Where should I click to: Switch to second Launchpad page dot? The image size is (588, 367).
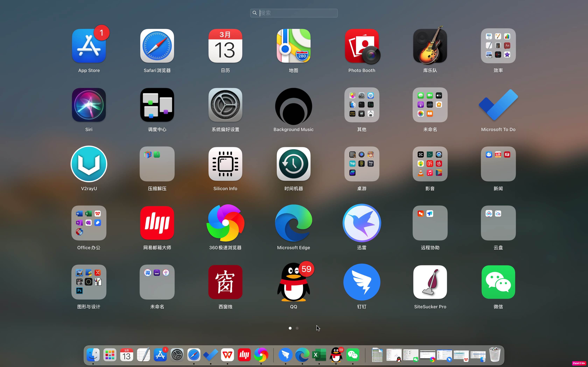297,328
